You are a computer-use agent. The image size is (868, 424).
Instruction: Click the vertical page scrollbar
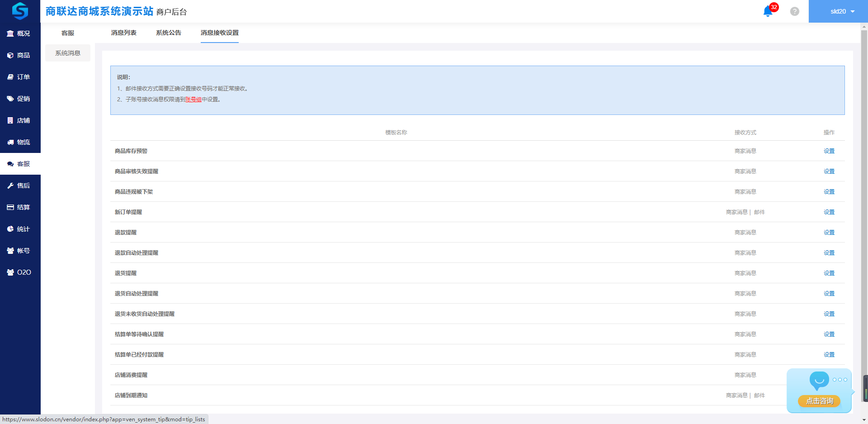click(x=864, y=181)
